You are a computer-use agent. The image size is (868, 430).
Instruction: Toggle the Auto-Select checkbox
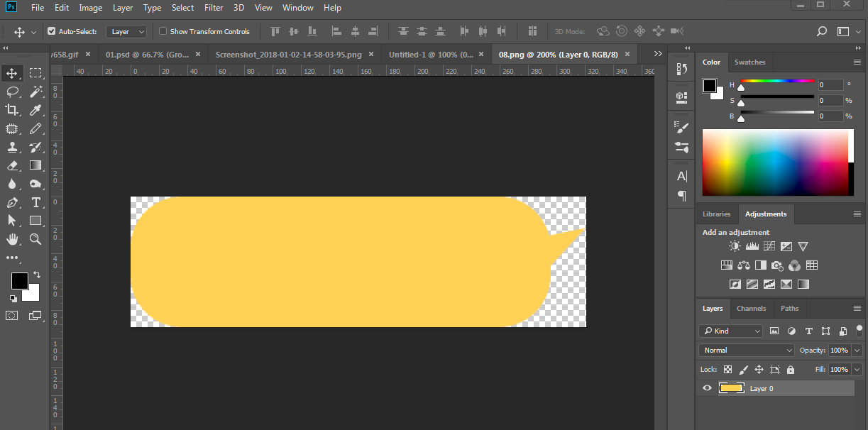coord(51,31)
